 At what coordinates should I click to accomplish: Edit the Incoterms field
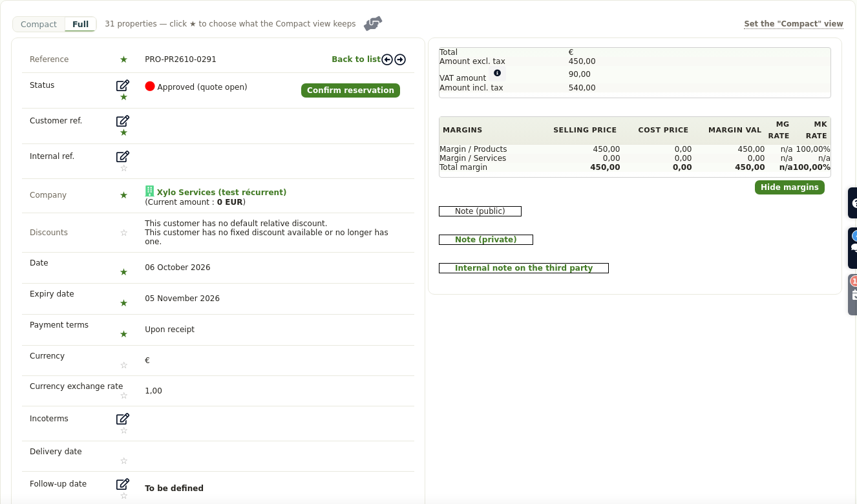[123, 419]
